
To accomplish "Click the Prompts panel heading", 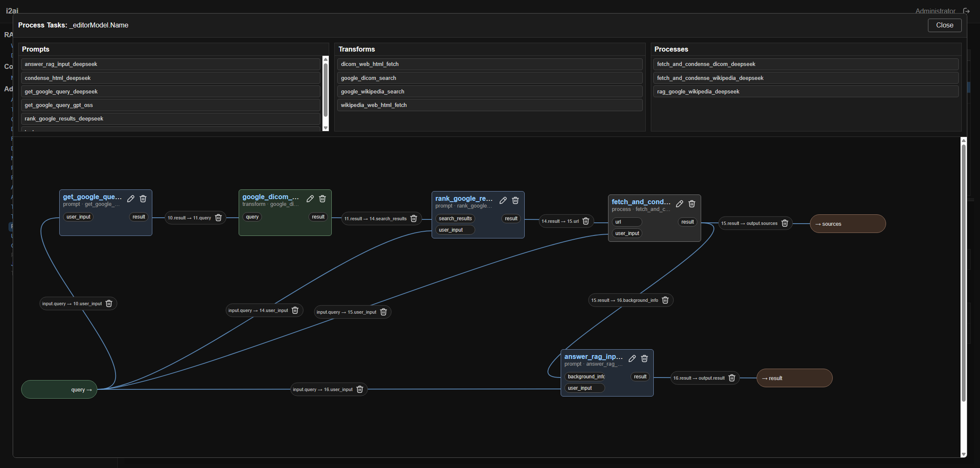I will click(x=36, y=49).
